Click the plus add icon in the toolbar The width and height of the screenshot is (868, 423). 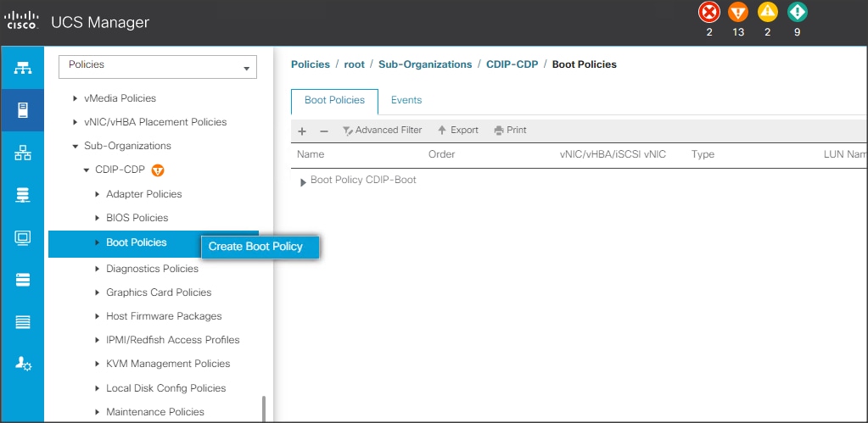(x=302, y=131)
